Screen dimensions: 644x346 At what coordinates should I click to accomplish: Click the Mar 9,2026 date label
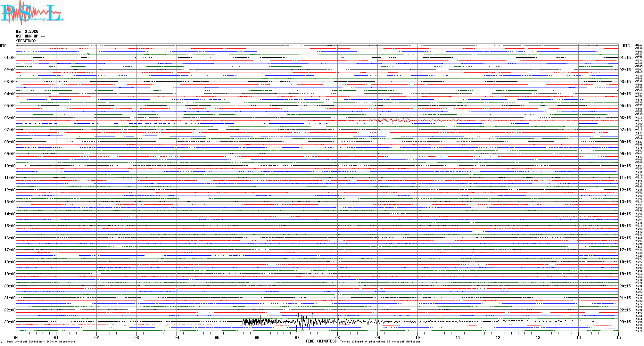click(27, 31)
